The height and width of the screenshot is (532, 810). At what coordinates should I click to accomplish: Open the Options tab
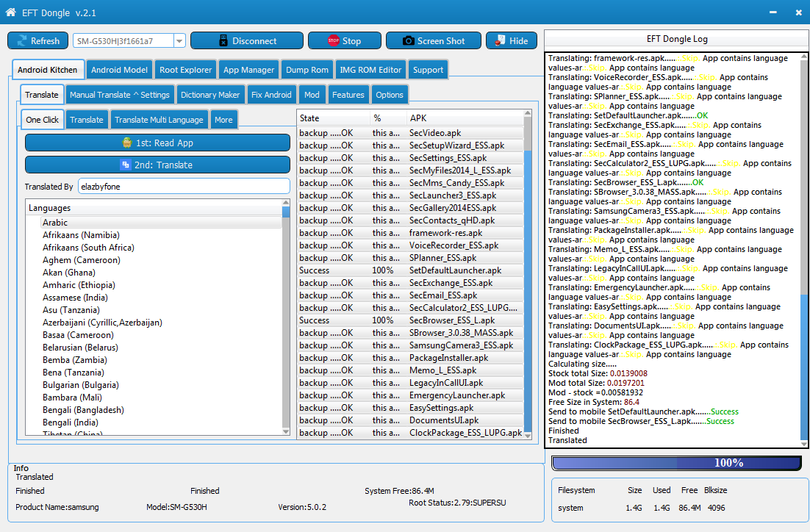(390, 95)
